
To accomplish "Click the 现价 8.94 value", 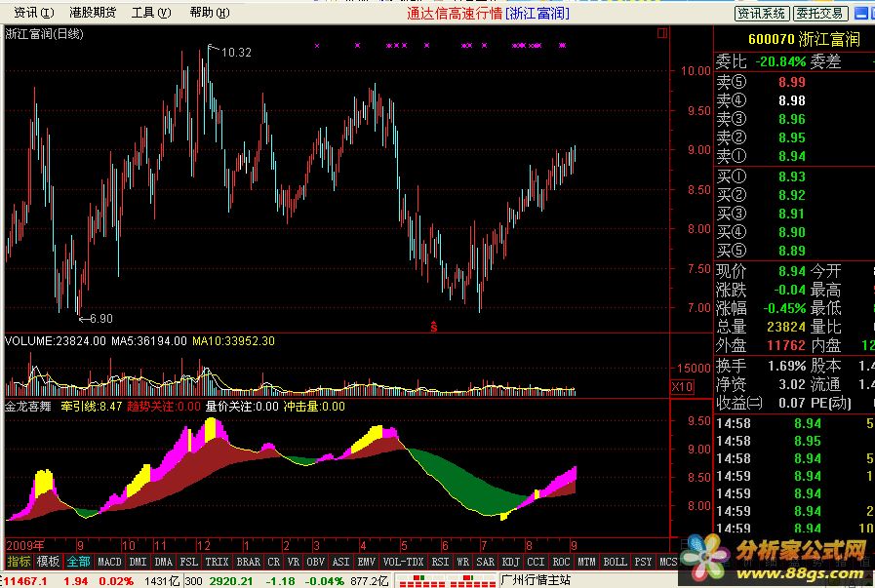I will [x=792, y=271].
